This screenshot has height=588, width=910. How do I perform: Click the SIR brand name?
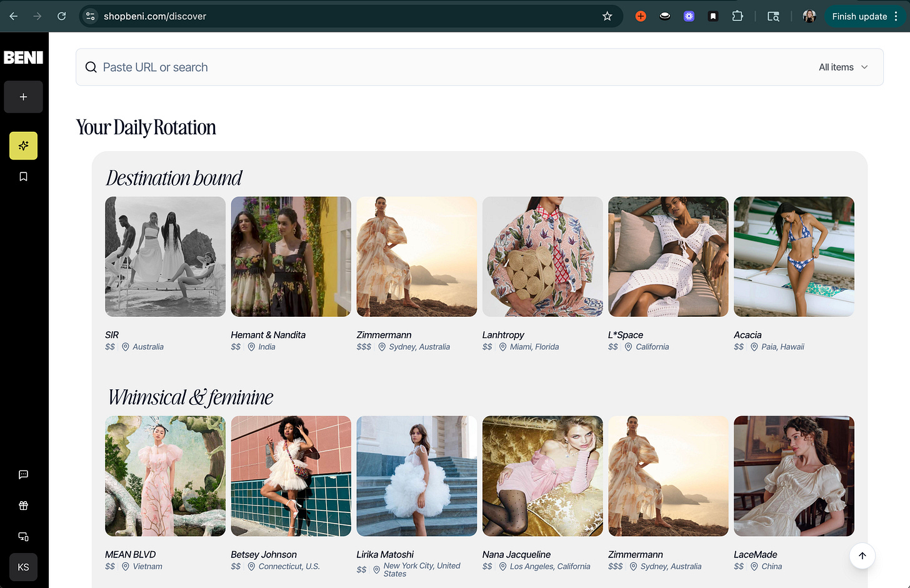coord(112,335)
